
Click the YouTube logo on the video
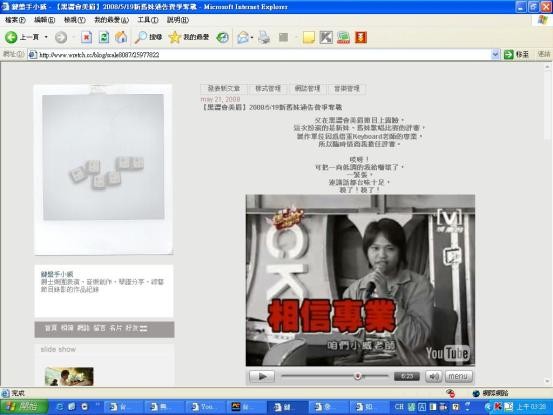tap(448, 354)
